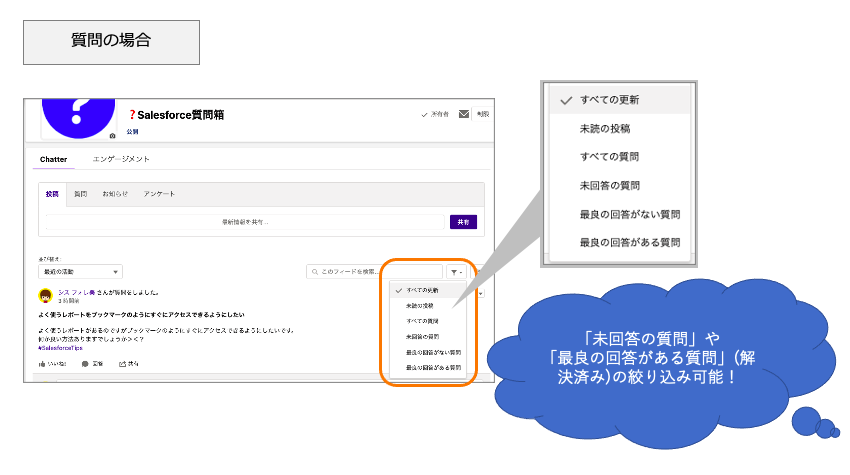850x475 pixels.
Task: Click the 公開 link under group name
Action: pyautogui.click(x=133, y=132)
